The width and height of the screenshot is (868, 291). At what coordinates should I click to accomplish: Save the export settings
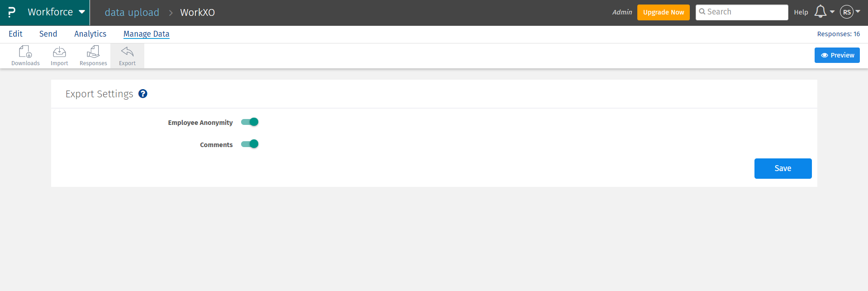point(783,168)
